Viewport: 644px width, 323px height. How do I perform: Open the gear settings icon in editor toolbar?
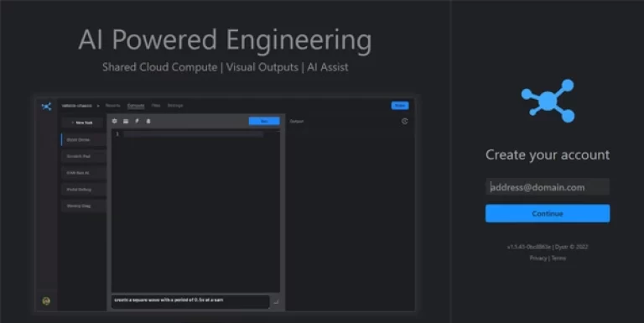pyautogui.click(x=115, y=121)
